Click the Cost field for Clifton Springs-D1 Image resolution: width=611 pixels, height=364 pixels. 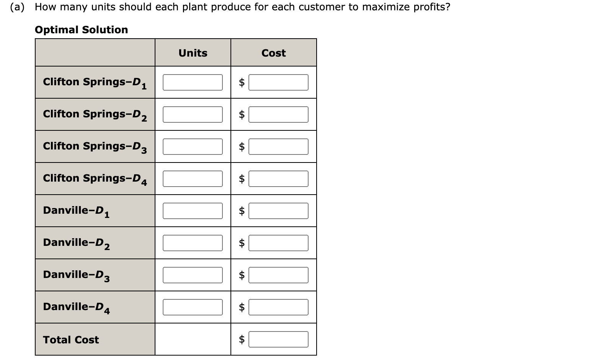click(x=278, y=81)
